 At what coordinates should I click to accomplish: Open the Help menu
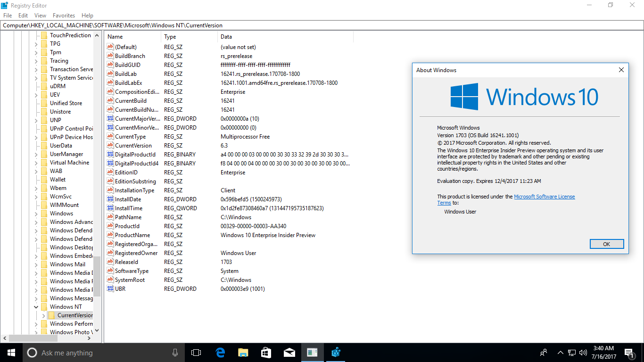click(87, 16)
